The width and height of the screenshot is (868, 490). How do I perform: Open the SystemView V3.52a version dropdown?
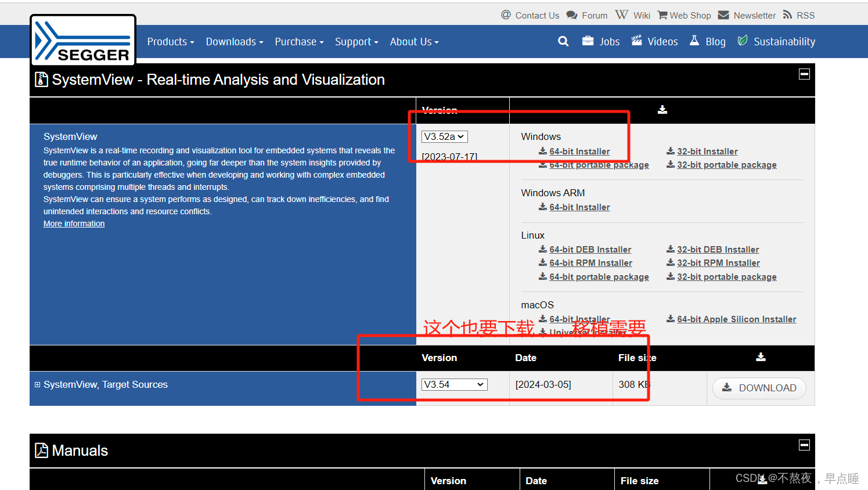tap(444, 136)
